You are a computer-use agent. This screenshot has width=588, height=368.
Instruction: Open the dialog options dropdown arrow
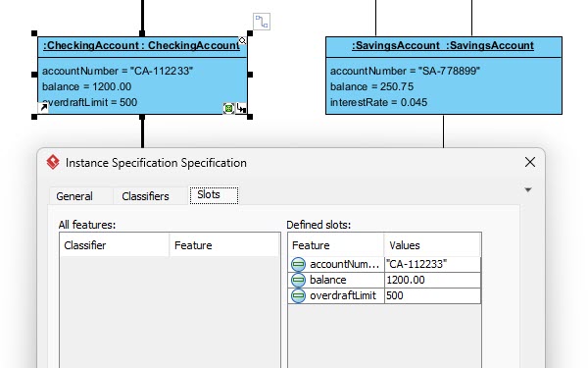pyautogui.click(x=528, y=190)
